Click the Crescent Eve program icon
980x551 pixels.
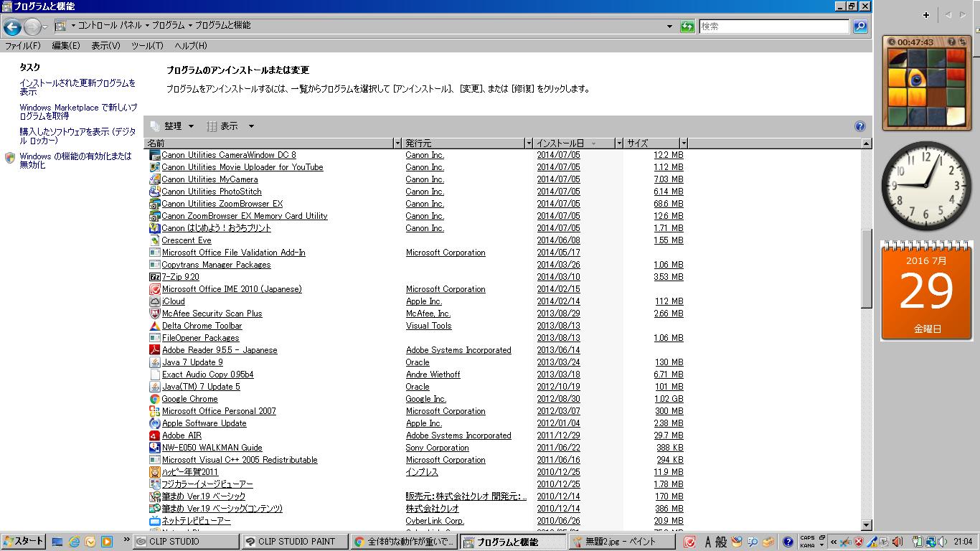pos(154,240)
